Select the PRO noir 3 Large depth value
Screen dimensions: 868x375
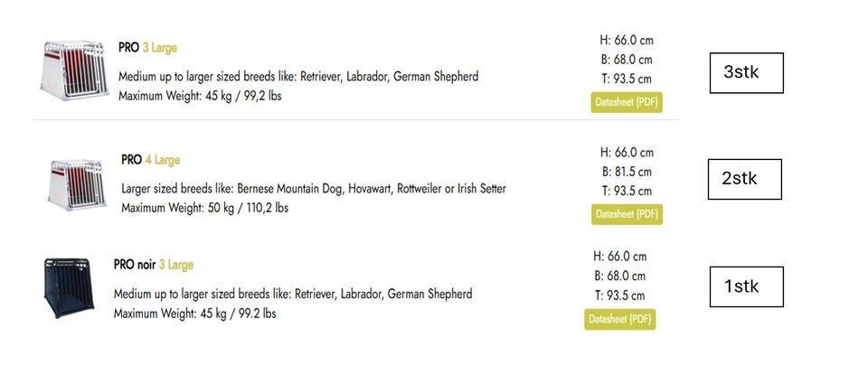click(619, 295)
